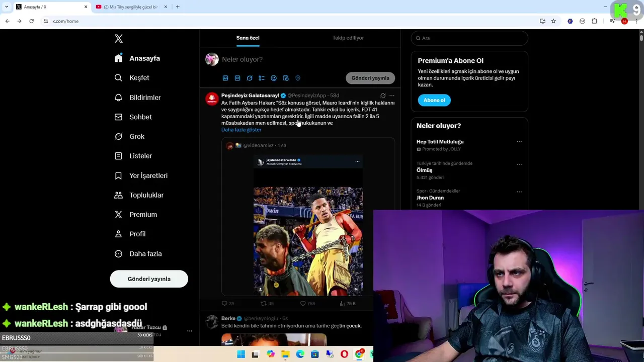Bookmark this page with star icon
Screen dimensions: 644x362
pos(553,21)
